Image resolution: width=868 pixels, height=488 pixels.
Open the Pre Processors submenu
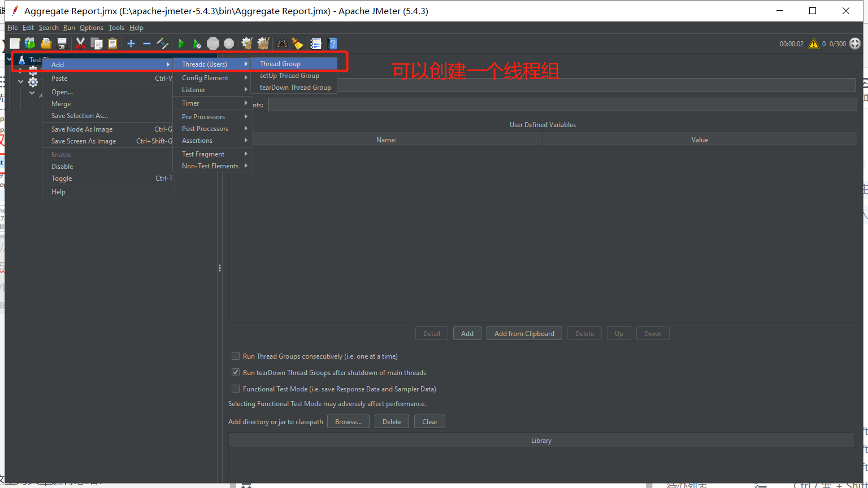(x=212, y=117)
